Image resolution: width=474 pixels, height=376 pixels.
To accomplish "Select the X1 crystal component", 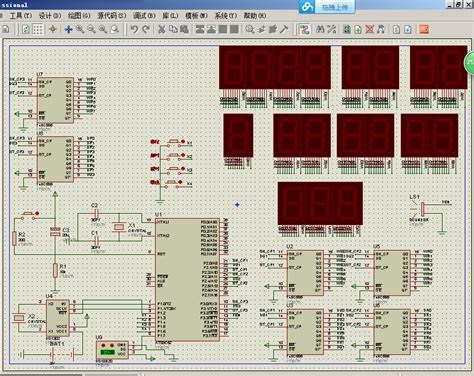I will [x=119, y=227].
